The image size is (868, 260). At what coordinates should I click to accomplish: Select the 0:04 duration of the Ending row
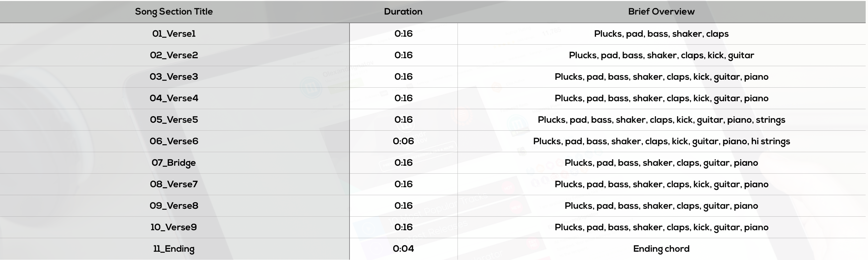click(x=403, y=249)
